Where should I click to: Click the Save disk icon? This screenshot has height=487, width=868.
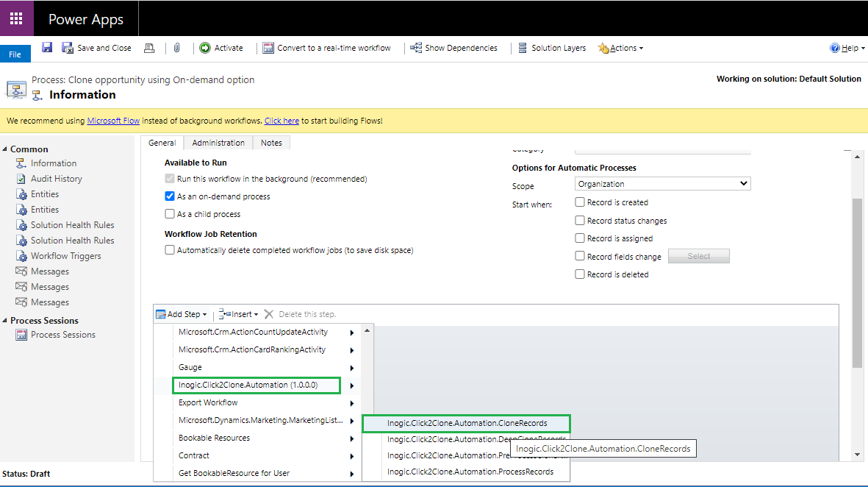pyautogui.click(x=47, y=48)
